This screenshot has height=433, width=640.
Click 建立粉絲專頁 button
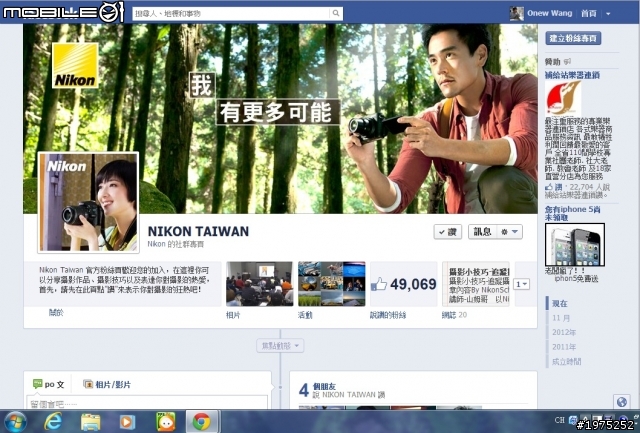click(x=573, y=38)
